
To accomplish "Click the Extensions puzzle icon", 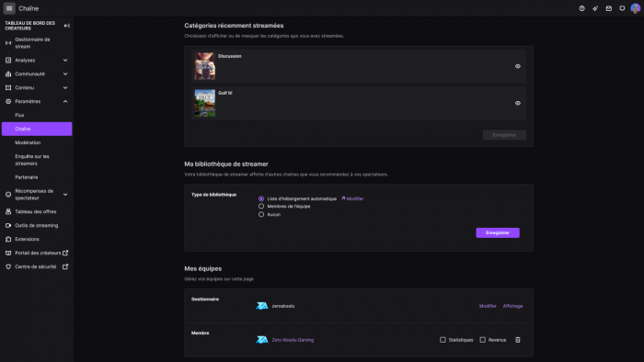I will click(x=8, y=239).
